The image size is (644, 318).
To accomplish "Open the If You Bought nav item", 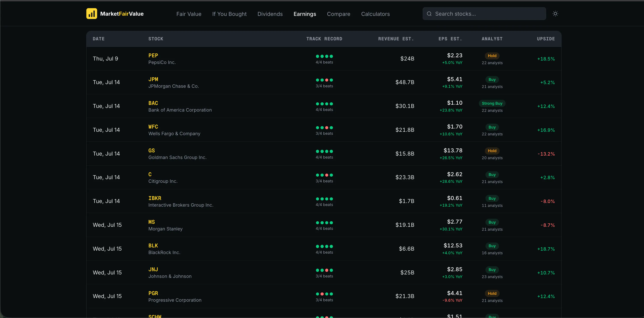I will [x=229, y=14].
